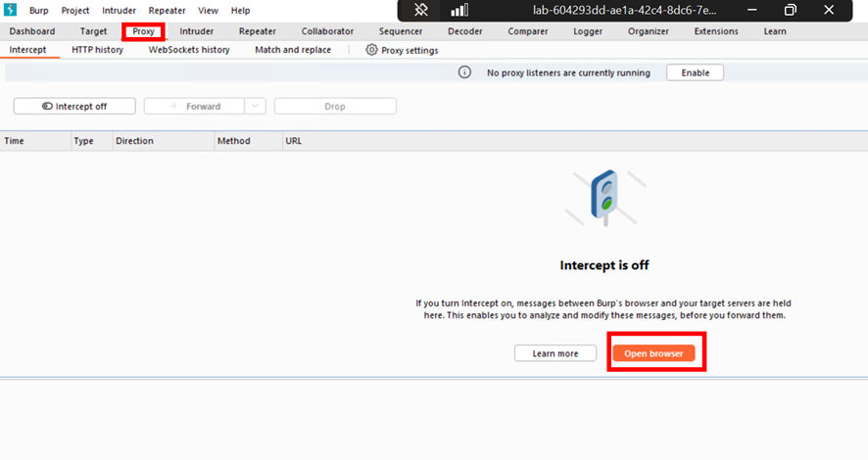This screenshot has height=460, width=868.
Task: Click the 'Intercept is off' heading
Action: [x=604, y=265]
